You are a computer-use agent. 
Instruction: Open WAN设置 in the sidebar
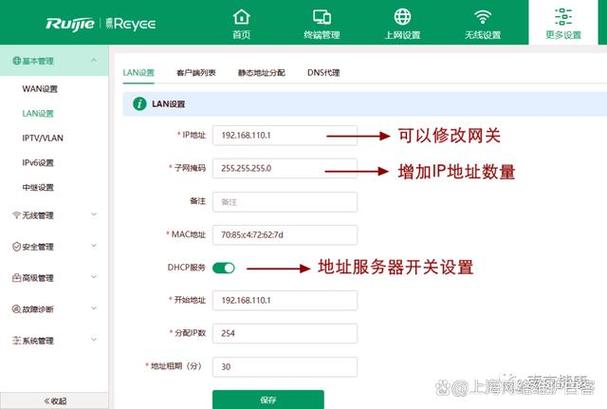click(x=40, y=89)
